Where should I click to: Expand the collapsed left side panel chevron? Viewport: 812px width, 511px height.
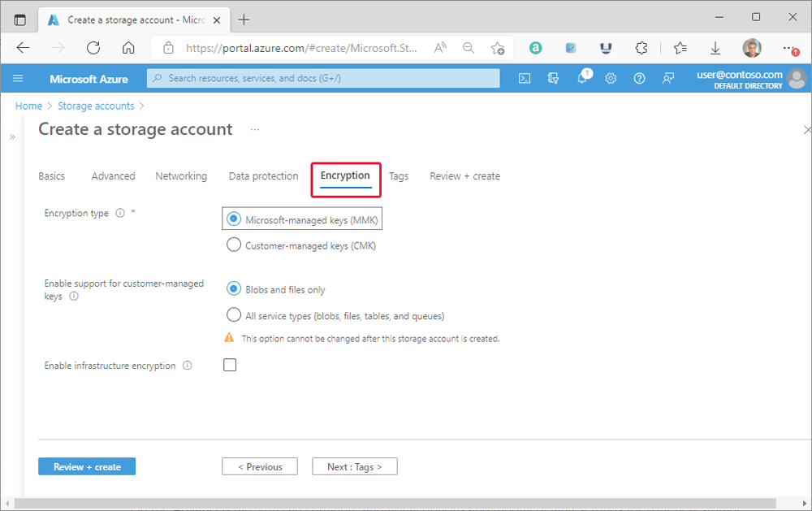(x=12, y=136)
